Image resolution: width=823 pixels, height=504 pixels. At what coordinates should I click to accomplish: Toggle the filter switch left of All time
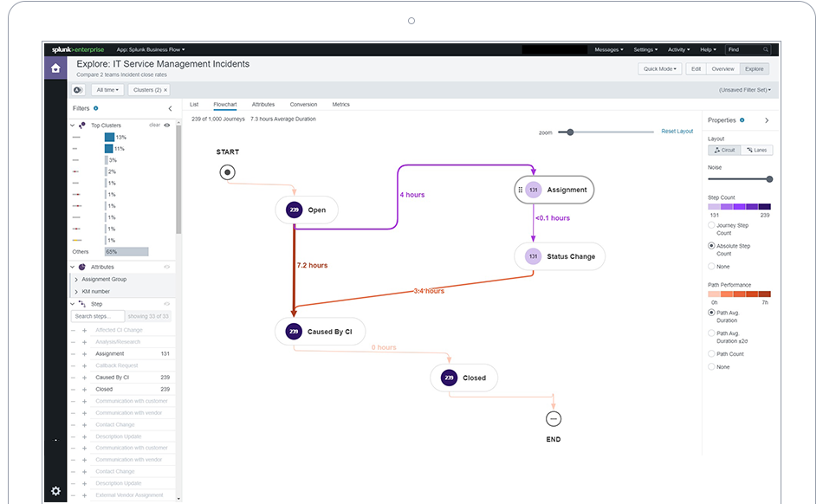point(78,90)
